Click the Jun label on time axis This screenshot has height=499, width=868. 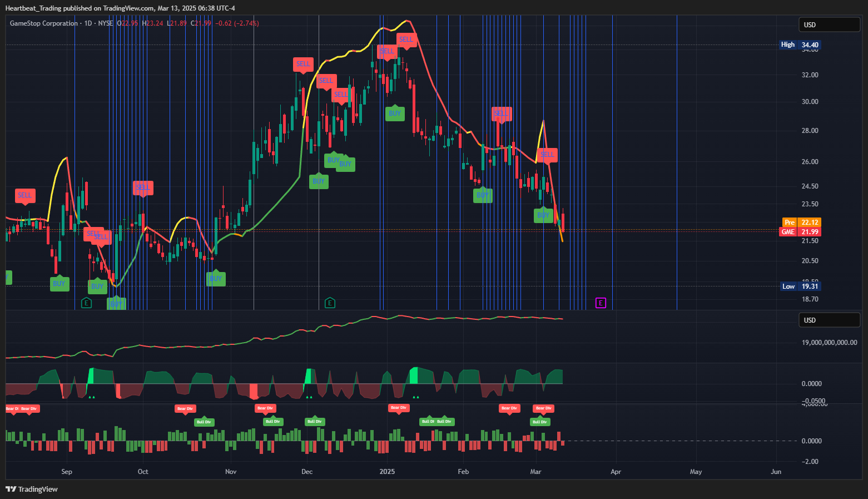click(776, 472)
